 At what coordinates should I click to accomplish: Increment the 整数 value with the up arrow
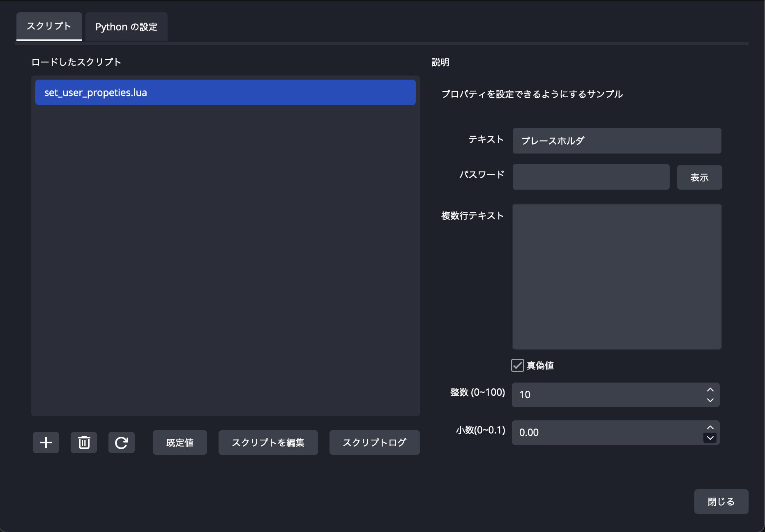(x=710, y=390)
